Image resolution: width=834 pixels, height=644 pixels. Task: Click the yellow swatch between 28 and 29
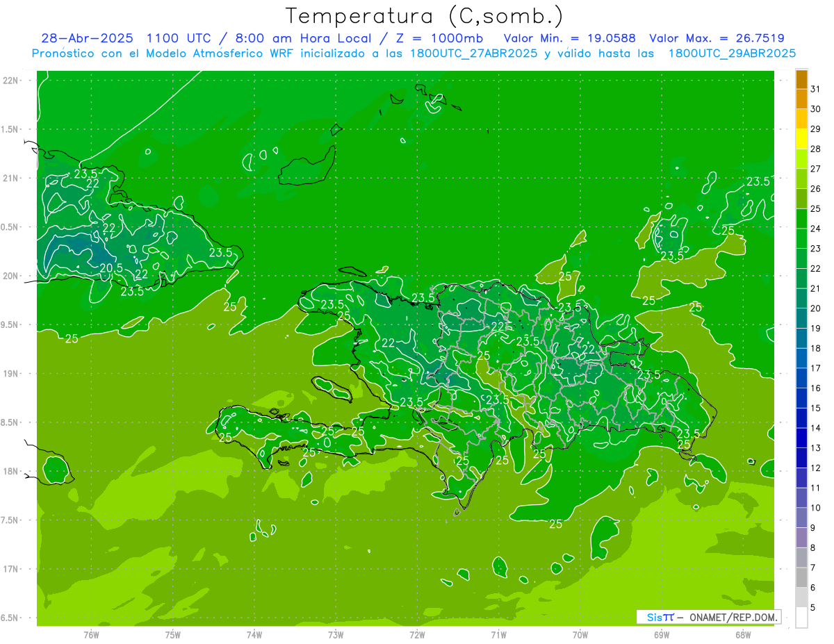pos(801,139)
